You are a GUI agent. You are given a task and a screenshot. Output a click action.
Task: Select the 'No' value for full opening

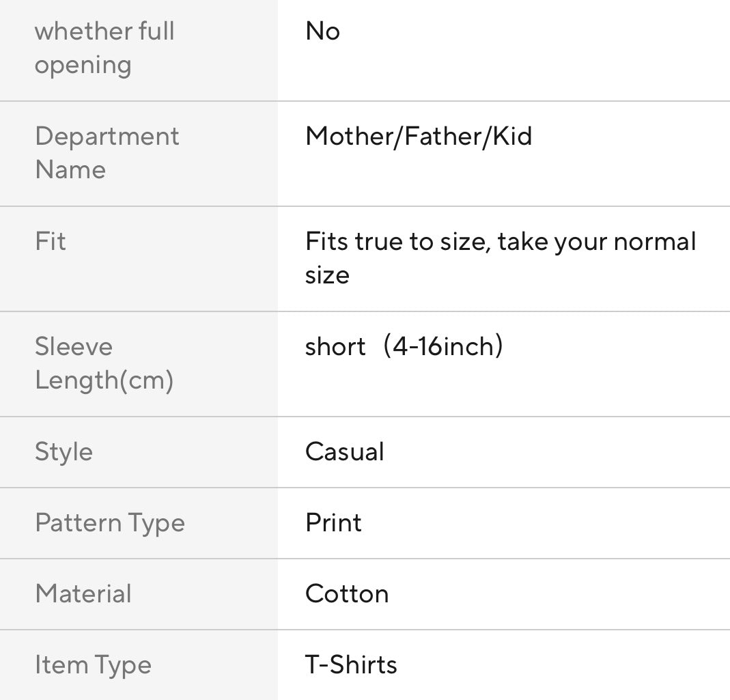[x=322, y=31]
